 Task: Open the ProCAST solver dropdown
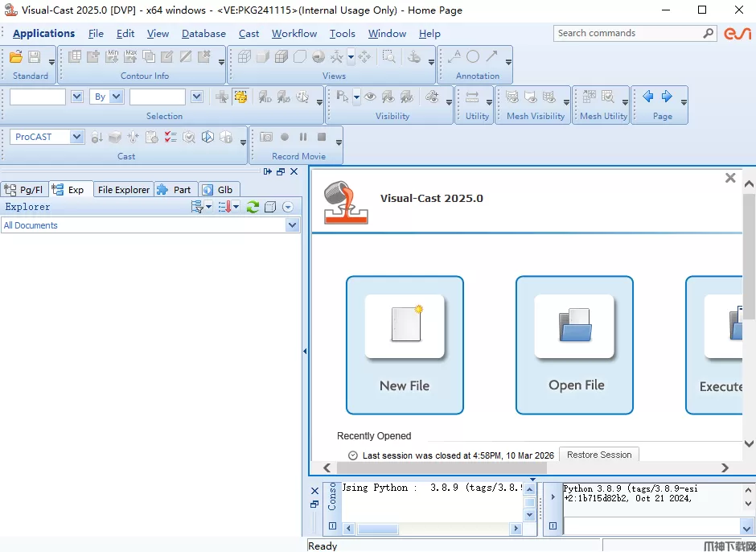77,137
